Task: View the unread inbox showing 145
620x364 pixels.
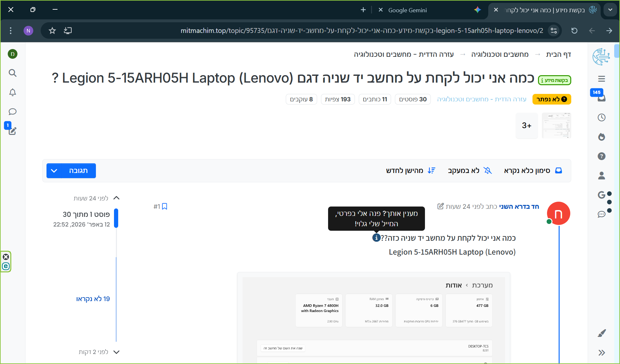Action: point(601,98)
